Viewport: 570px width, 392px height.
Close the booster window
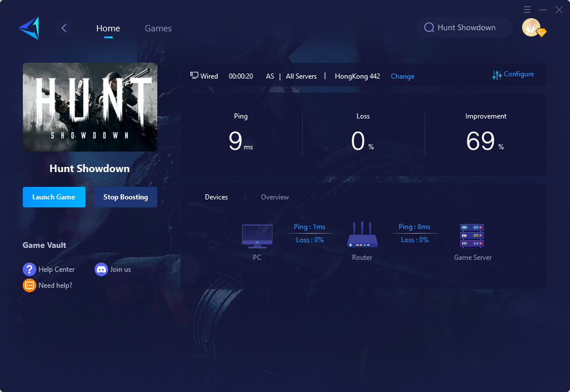point(559,10)
